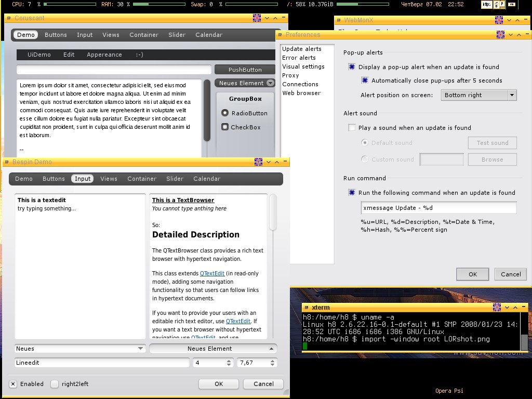Click the UK flag icon in Preferences titlebar
Viewport: 532px width, 399px height.
click(x=500, y=35)
